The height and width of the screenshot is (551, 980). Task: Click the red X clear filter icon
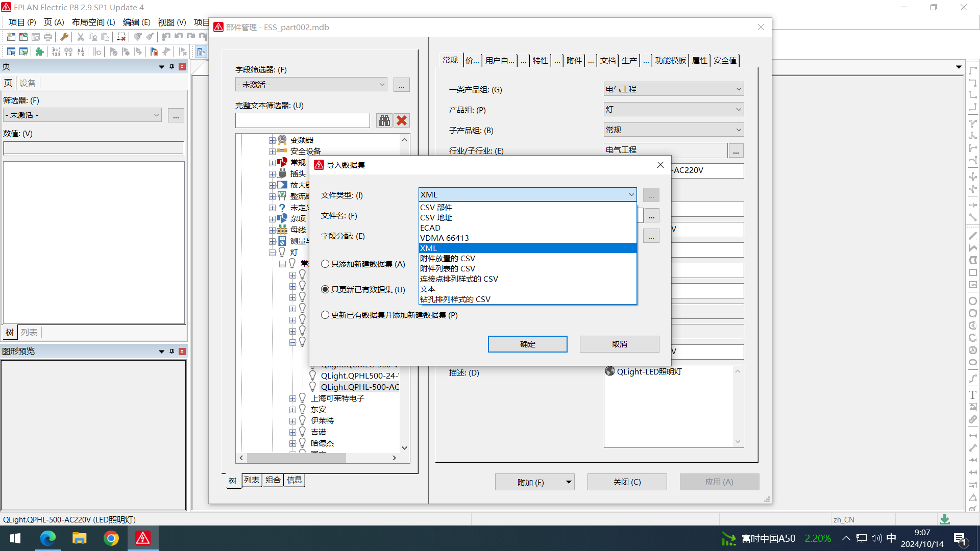[x=402, y=120]
